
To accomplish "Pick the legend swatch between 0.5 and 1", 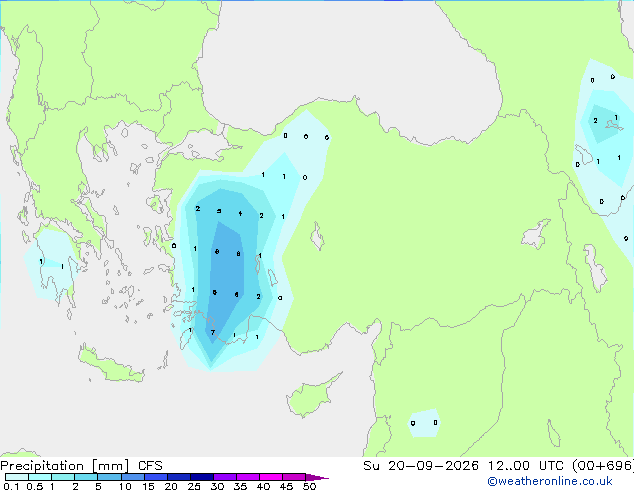I will click(40, 477).
